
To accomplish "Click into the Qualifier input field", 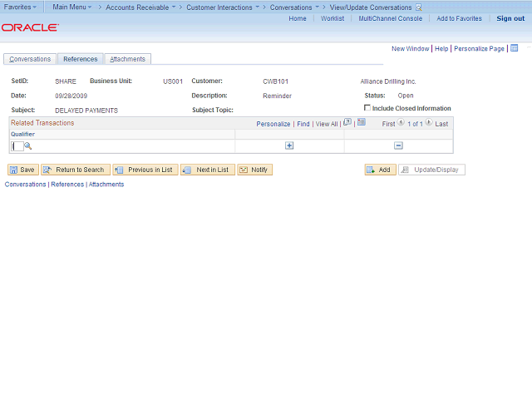I will (17, 146).
